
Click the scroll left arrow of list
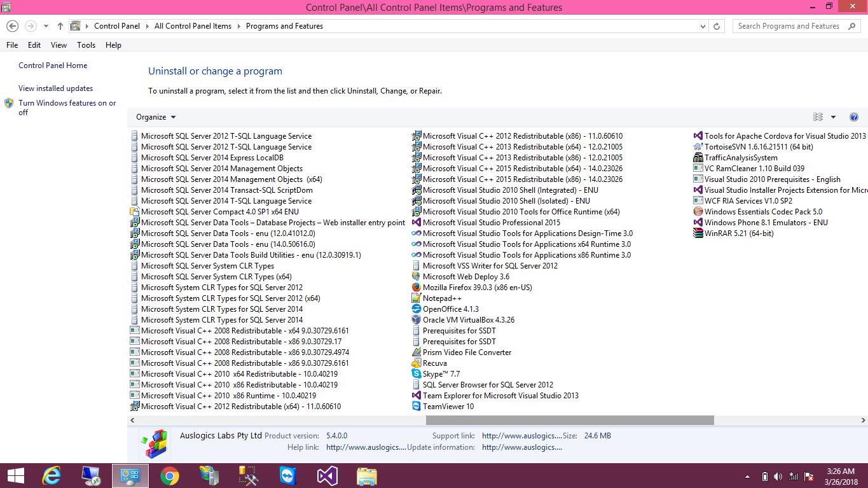tap(132, 421)
